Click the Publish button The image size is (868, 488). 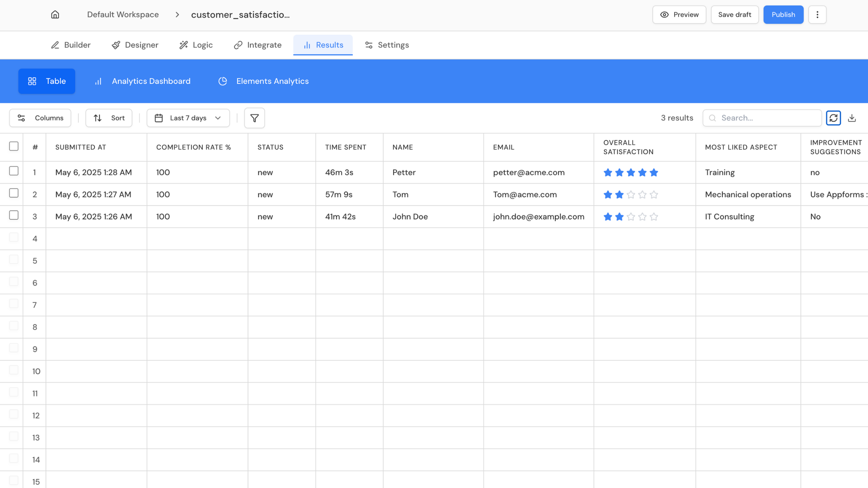[x=783, y=14]
